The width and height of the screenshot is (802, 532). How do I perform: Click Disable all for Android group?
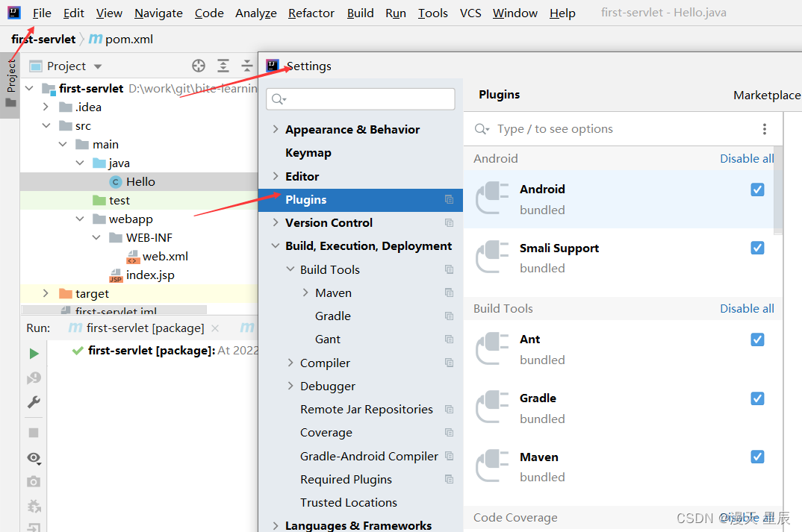[x=747, y=158]
